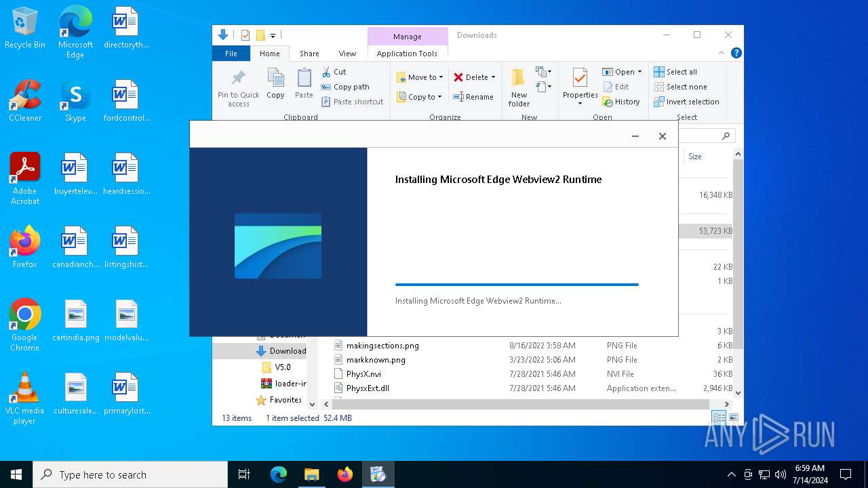Click the Rename button

click(x=473, y=97)
